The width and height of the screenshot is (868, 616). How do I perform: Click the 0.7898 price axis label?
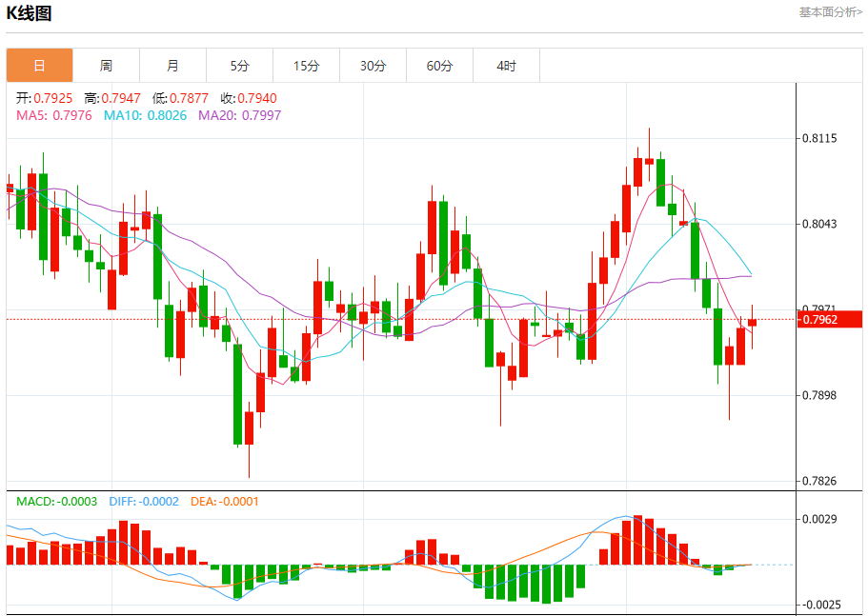click(819, 395)
